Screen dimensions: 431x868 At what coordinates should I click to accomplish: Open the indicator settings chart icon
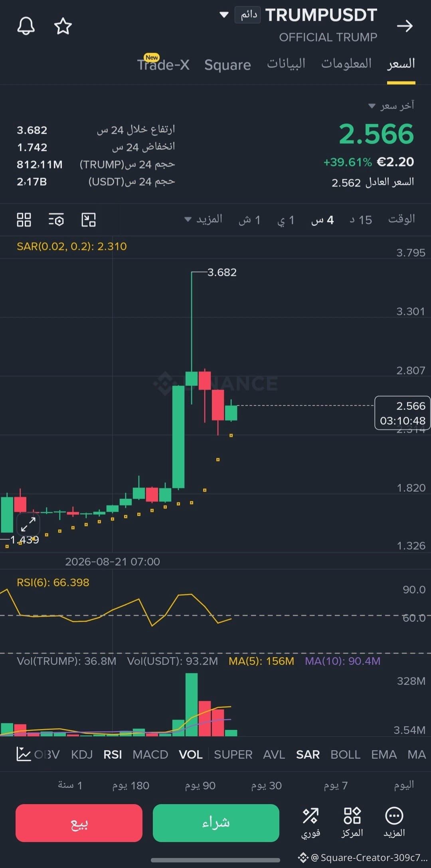click(x=24, y=754)
